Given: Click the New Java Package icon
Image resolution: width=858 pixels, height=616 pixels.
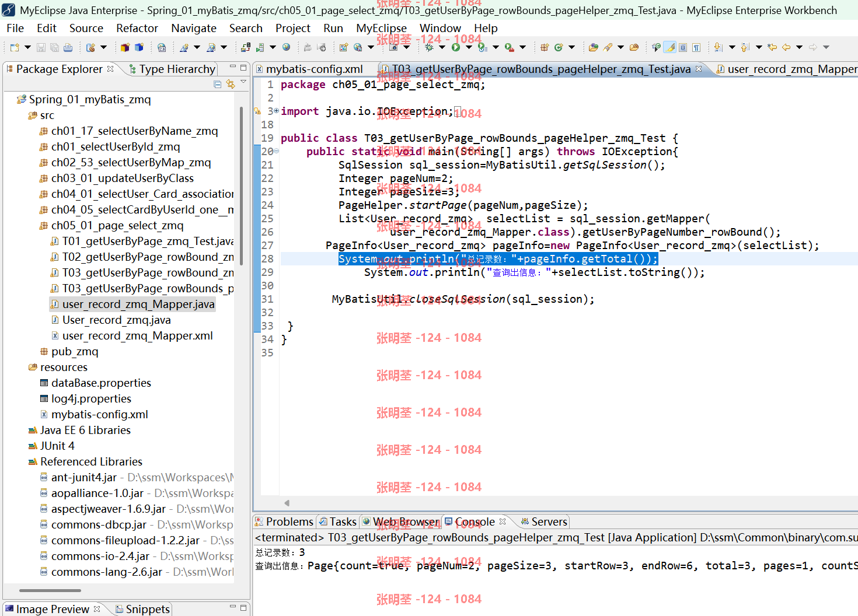Looking at the screenshot, I should 544,47.
